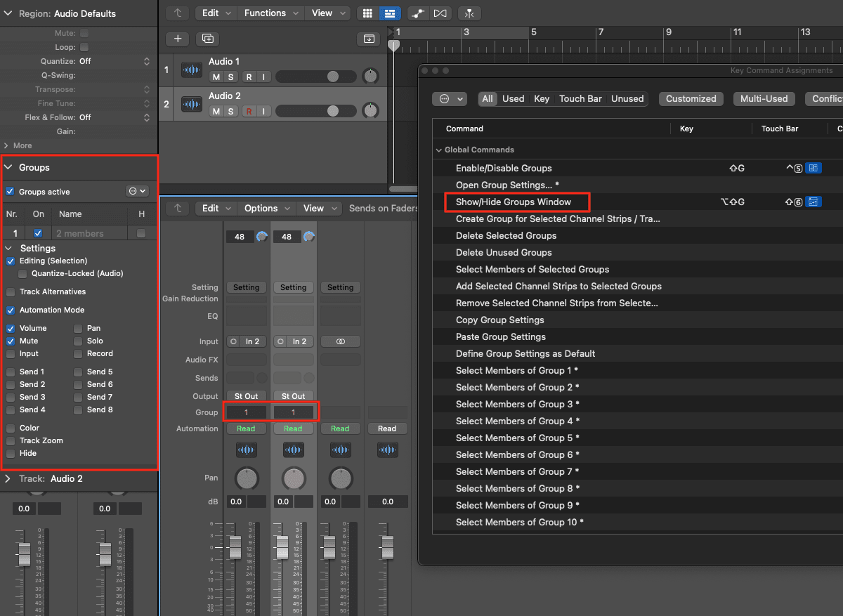
Task: Click the group name field showing 2 members
Action: 88,233
